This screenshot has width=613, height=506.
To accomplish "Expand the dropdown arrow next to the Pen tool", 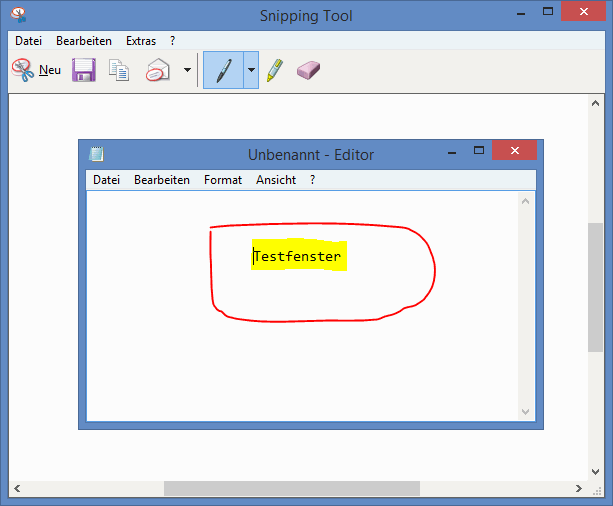I will pyautogui.click(x=251, y=70).
